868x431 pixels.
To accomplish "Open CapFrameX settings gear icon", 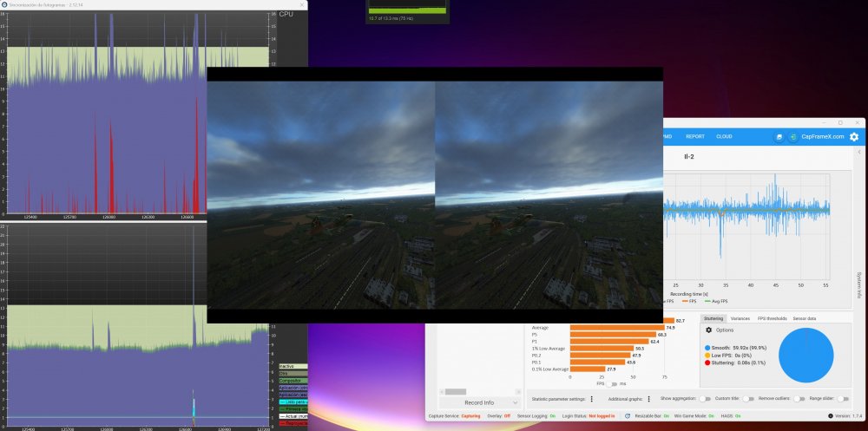I will point(853,137).
